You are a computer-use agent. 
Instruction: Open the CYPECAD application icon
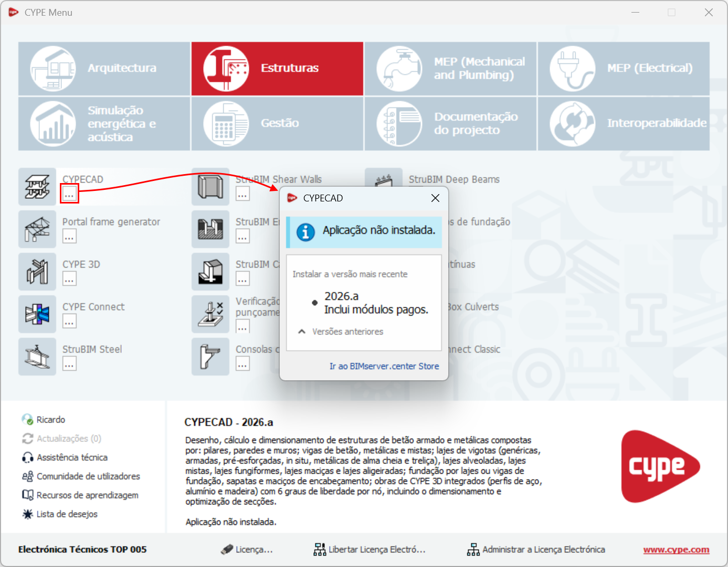tap(37, 187)
